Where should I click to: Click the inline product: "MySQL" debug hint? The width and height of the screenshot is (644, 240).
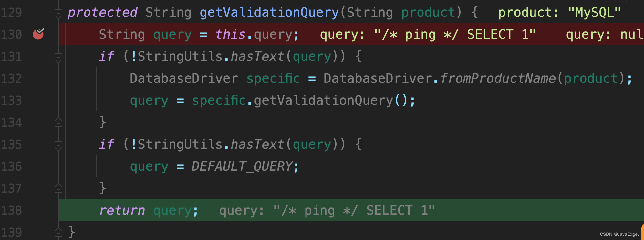point(560,13)
